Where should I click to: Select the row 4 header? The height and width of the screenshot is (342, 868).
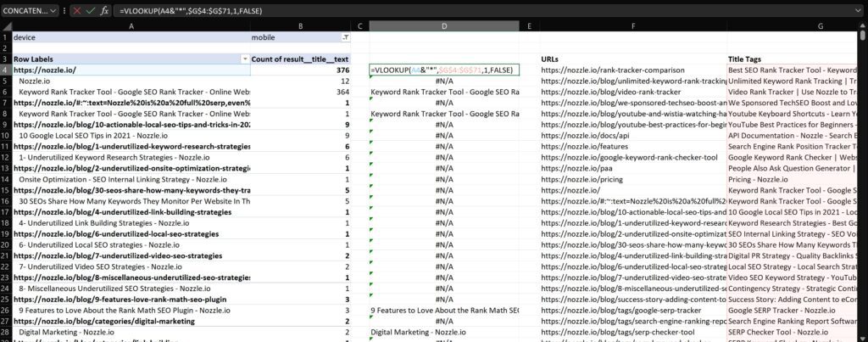click(x=6, y=70)
